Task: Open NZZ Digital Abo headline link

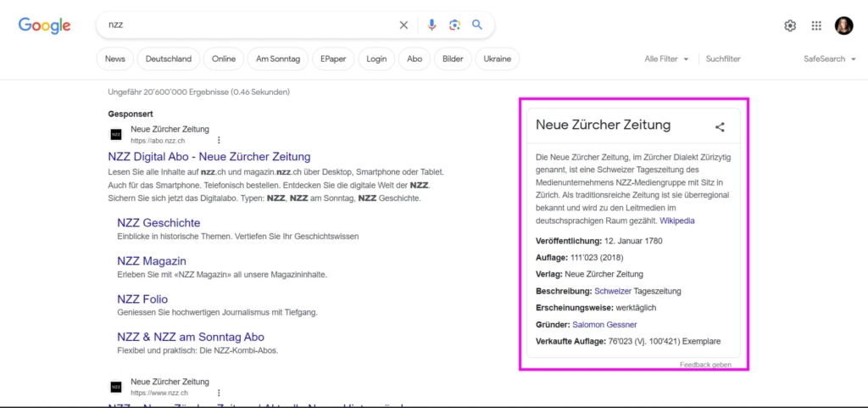Action: pos(209,156)
